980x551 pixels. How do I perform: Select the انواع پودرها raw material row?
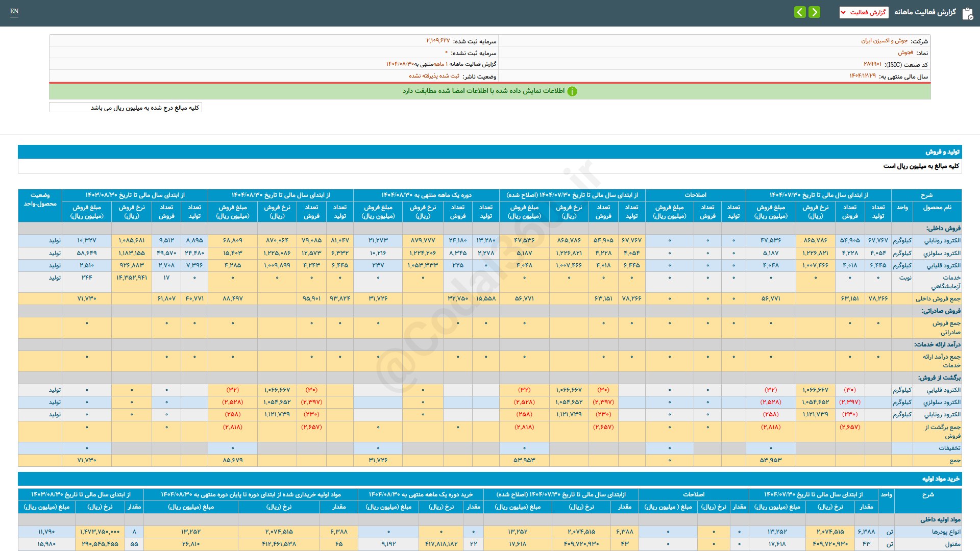946,532
